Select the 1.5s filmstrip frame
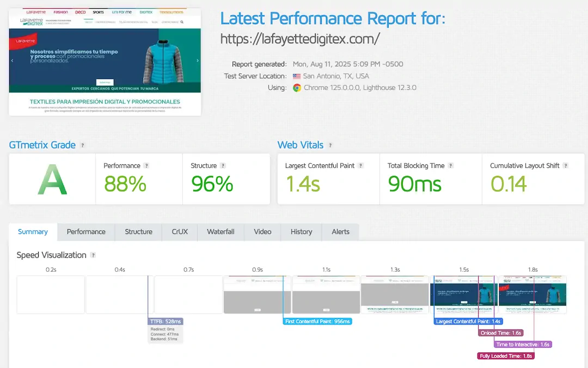The image size is (588, 368). coord(463,295)
